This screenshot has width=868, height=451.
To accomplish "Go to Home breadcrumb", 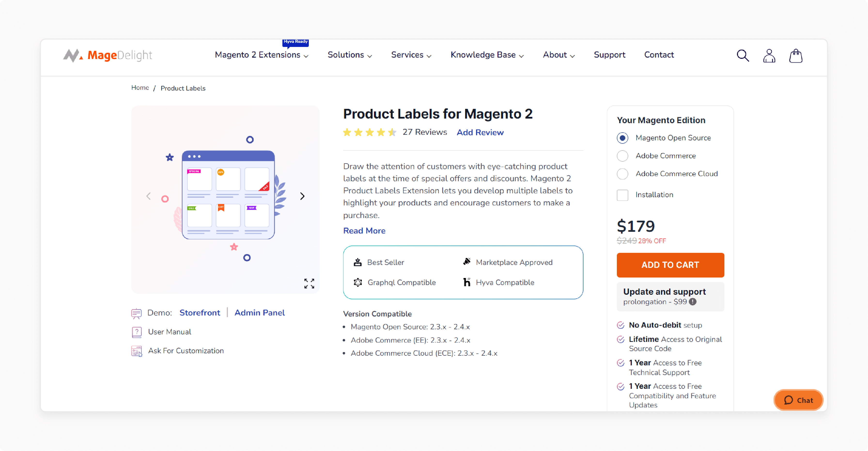I will point(140,88).
